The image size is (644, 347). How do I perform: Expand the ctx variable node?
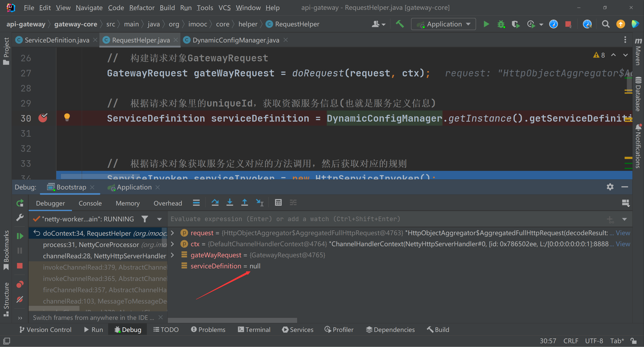pos(173,244)
